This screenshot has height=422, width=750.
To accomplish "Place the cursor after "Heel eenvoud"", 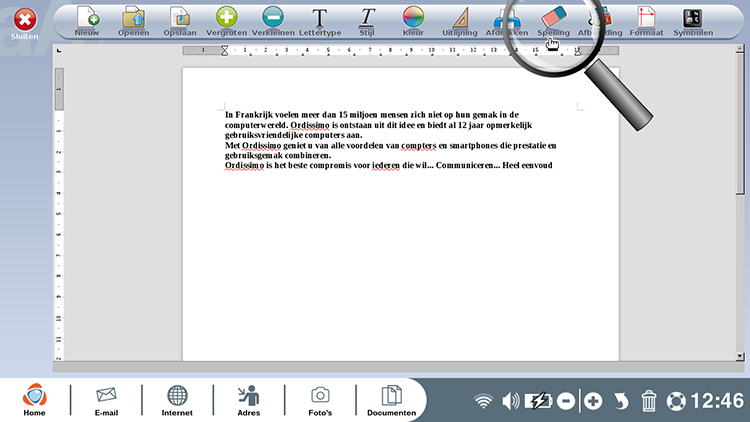I will pos(553,166).
